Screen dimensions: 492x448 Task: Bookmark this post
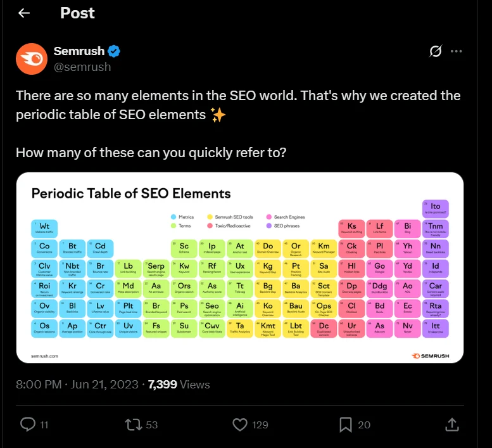[x=346, y=424]
